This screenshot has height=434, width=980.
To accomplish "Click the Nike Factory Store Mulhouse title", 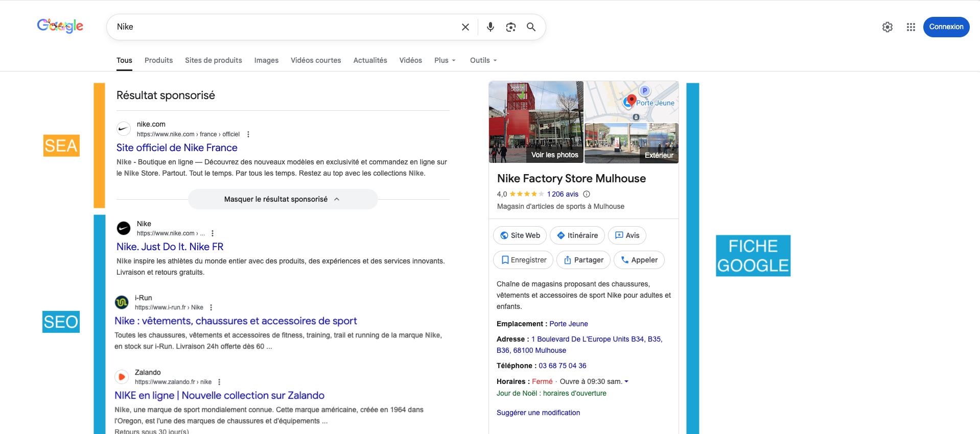I will point(571,178).
